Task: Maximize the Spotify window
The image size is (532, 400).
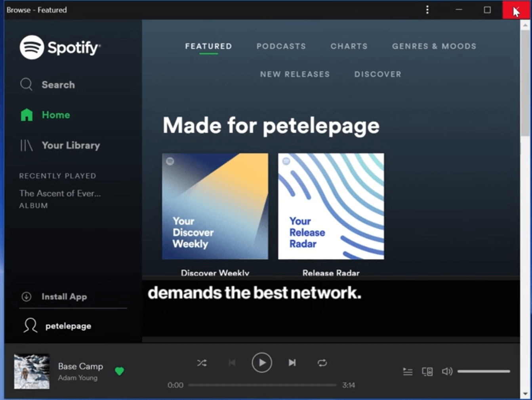Action: [487, 10]
